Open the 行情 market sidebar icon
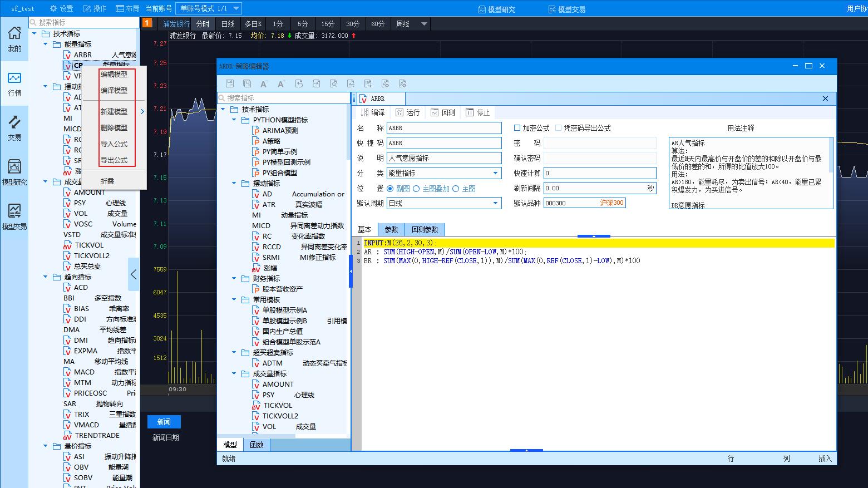 pos(14,83)
